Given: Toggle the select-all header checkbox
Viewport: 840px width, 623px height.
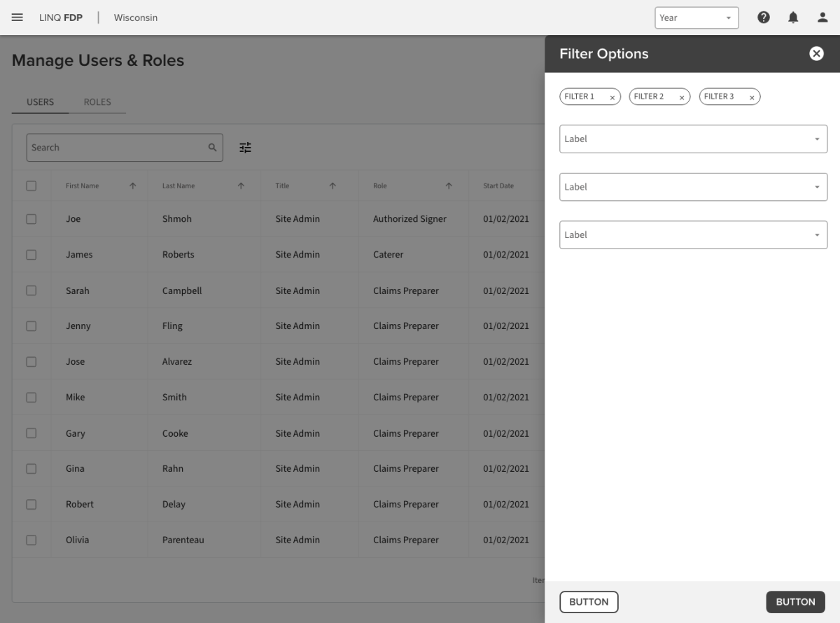Looking at the screenshot, I should point(31,186).
